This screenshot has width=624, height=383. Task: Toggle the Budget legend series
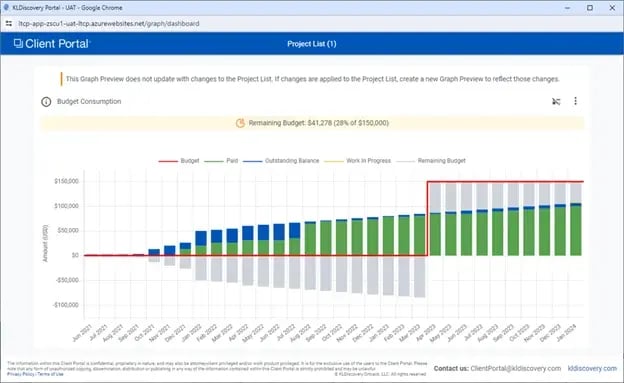point(179,161)
